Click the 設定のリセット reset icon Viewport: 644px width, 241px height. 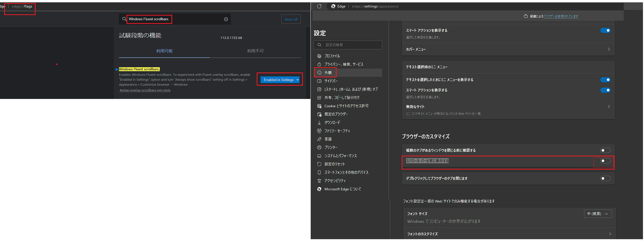(x=319, y=164)
